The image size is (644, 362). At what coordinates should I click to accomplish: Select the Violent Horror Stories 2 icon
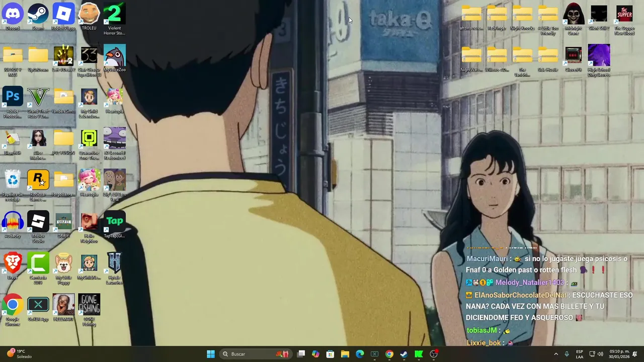point(114,20)
